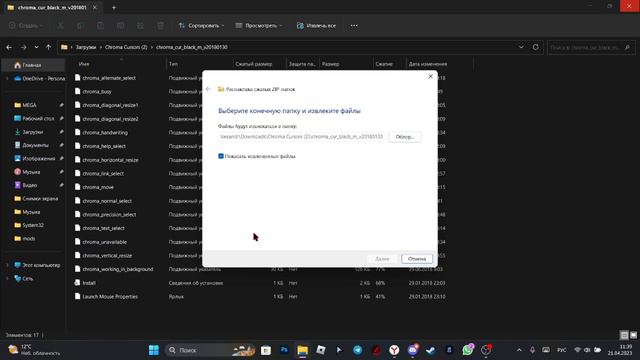The width and height of the screenshot is (640, 360).
Task: Click the Paste icon in Explorer toolbar
Action: tap(100, 26)
